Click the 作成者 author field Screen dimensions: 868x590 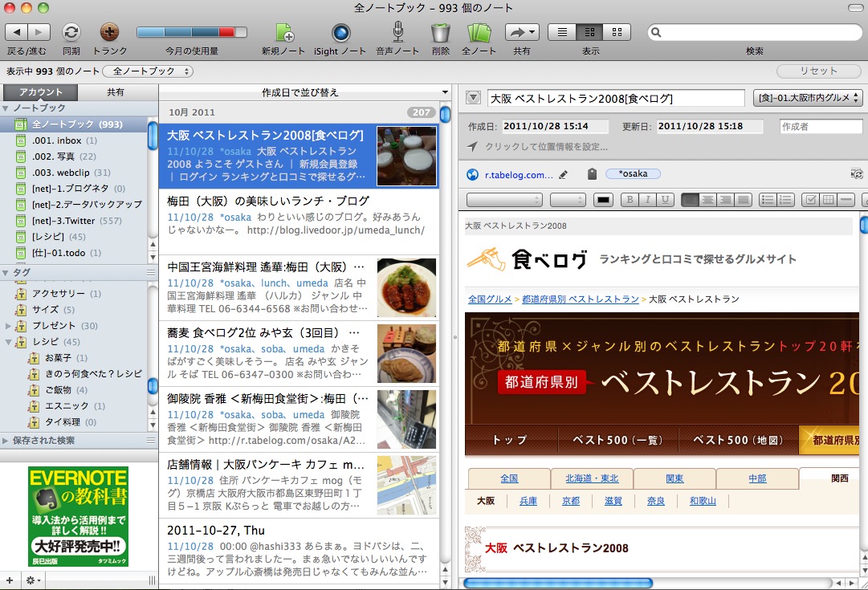coord(821,127)
